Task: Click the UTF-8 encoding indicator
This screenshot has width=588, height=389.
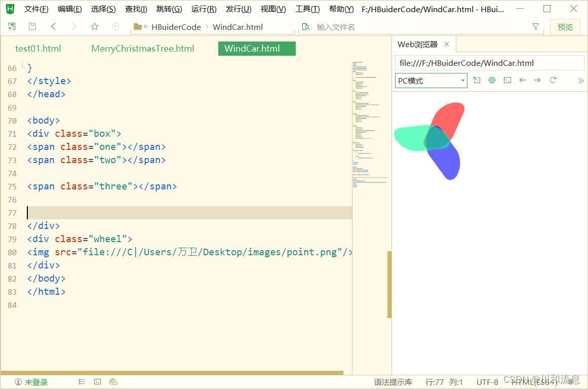Action: tap(487, 382)
